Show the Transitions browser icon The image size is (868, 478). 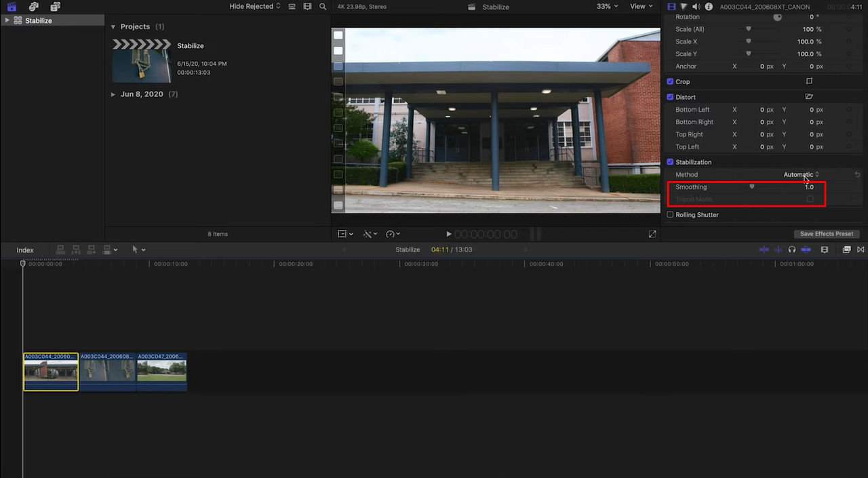coord(861,250)
